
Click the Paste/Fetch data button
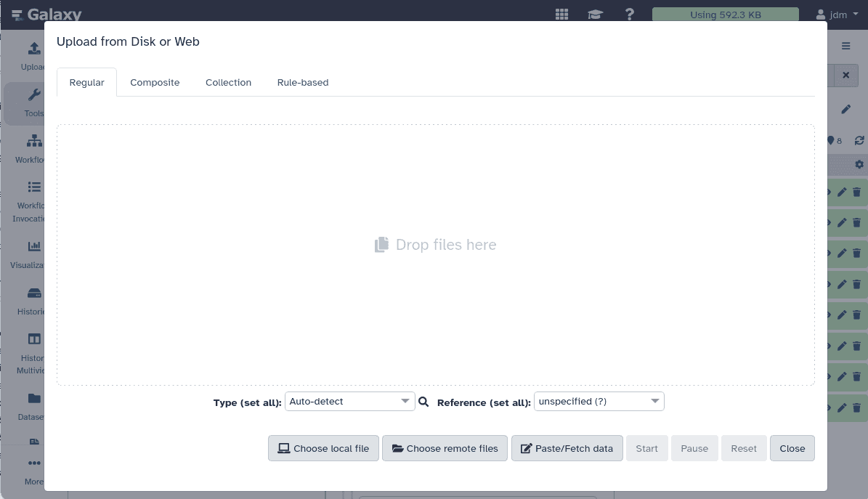[567, 448]
